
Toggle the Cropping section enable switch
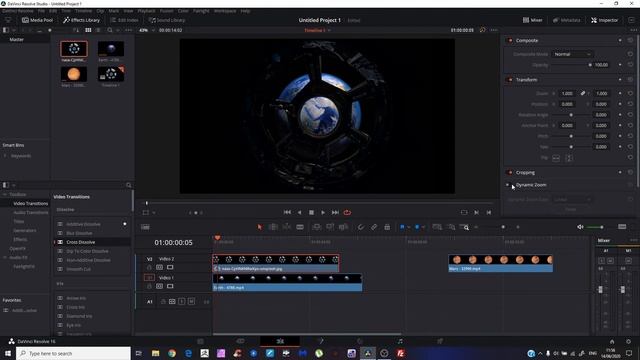coord(510,172)
